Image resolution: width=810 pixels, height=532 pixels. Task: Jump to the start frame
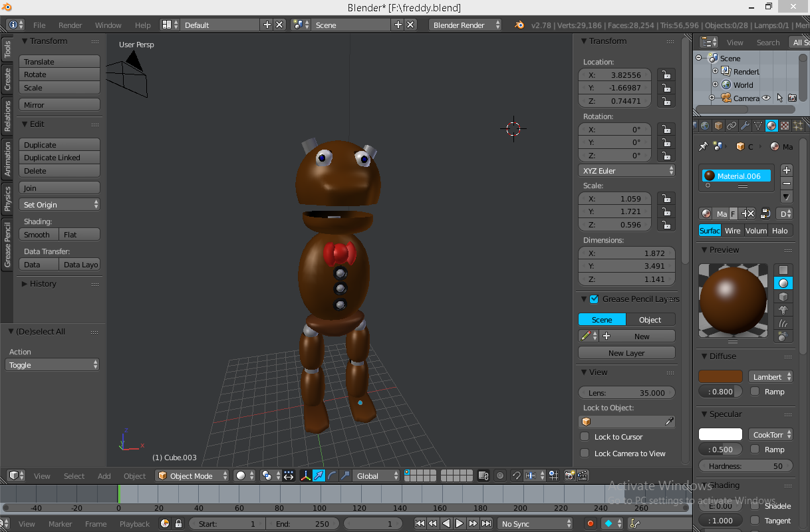tap(420, 523)
